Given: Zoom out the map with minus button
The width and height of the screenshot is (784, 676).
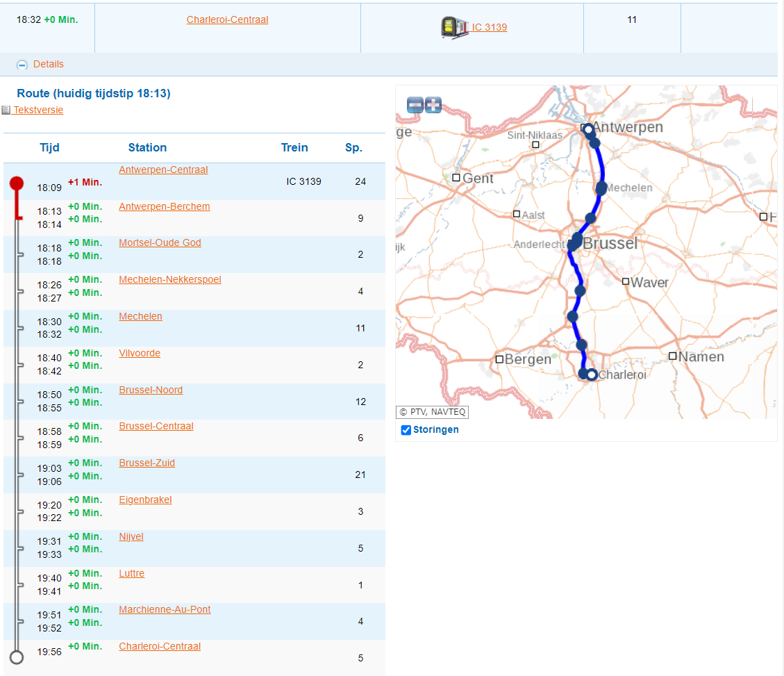Looking at the screenshot, I should 415,106.
